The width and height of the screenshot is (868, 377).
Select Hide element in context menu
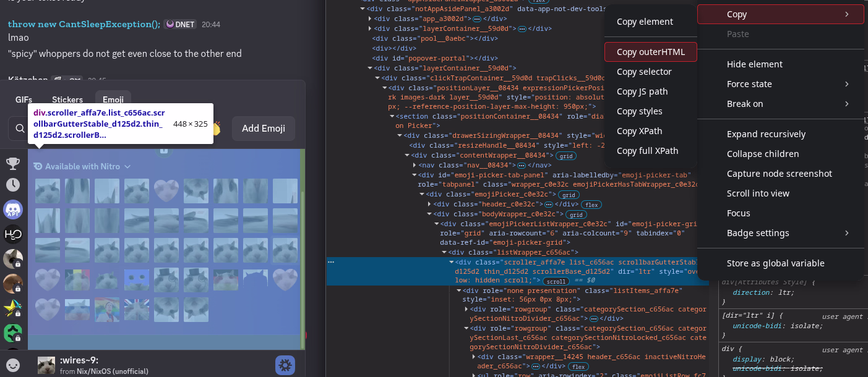click(781, 64)
